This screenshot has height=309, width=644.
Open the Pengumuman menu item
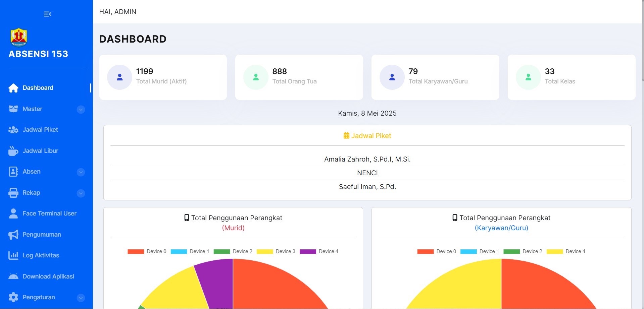pos(42,235)
